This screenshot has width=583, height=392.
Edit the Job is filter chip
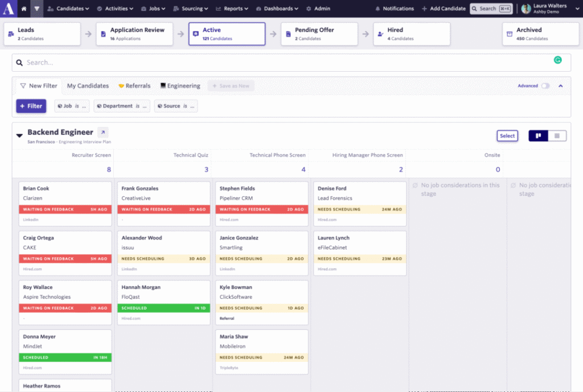coord(72,106)
